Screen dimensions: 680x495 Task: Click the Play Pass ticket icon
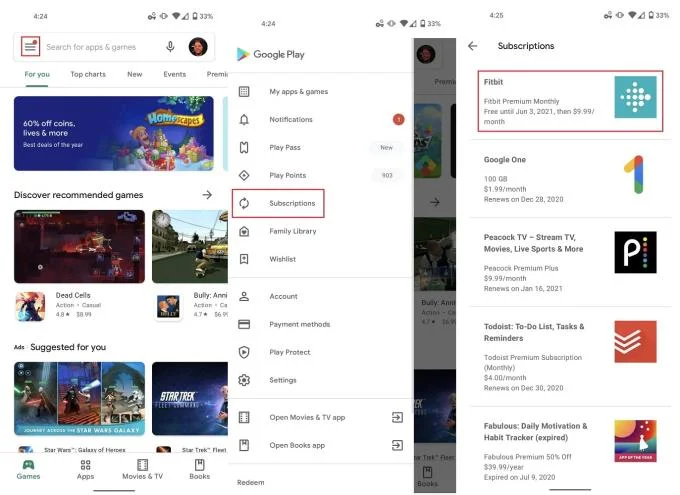click(x=244, y=148)
